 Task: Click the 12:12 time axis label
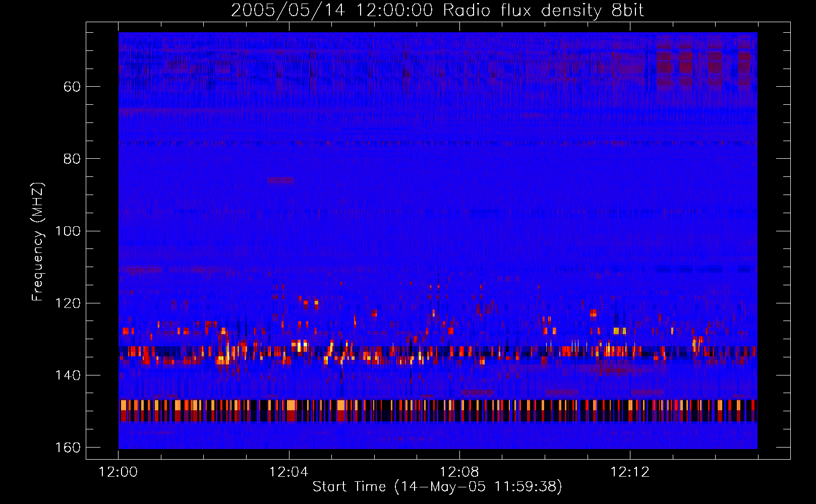coord(630,472)
